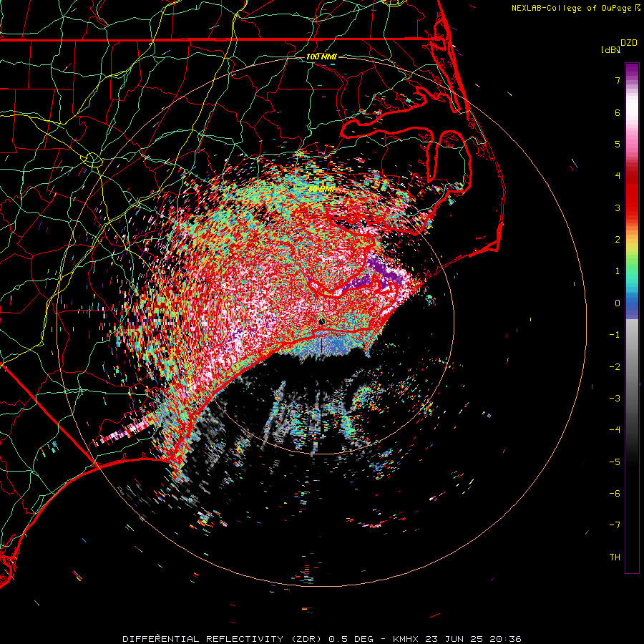Click the 1 tick label on the color scale

[x=618, y=271]
